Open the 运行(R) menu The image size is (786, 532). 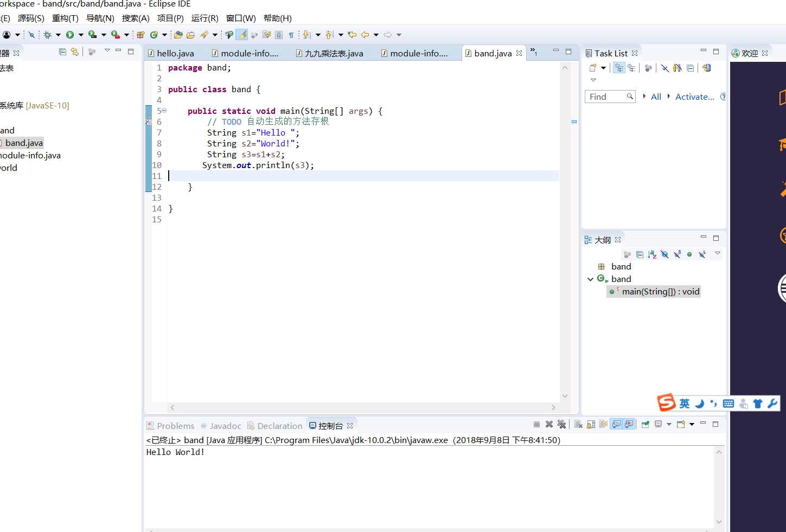(205, 18)
